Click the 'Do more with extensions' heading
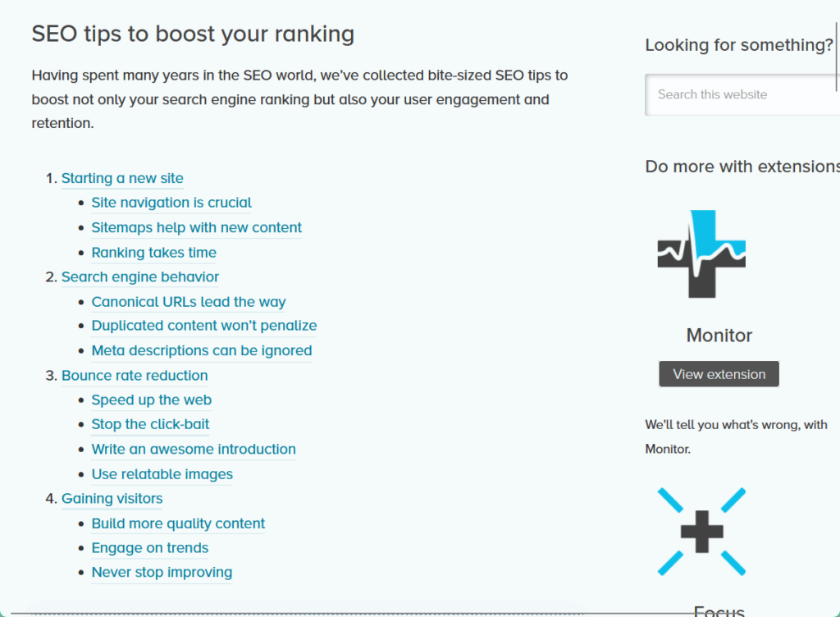840x617 pixels. coord(742,167)
